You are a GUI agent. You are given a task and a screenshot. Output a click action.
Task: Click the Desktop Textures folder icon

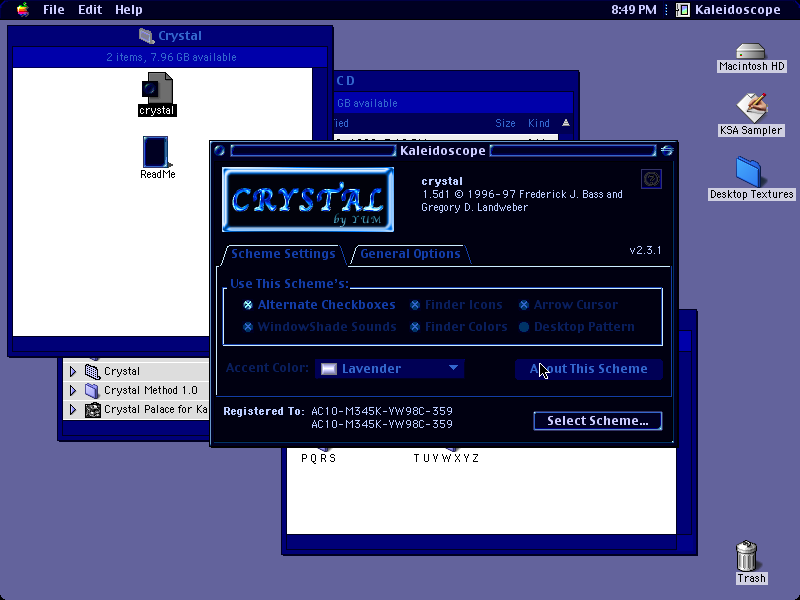click(x=749, y=172)
